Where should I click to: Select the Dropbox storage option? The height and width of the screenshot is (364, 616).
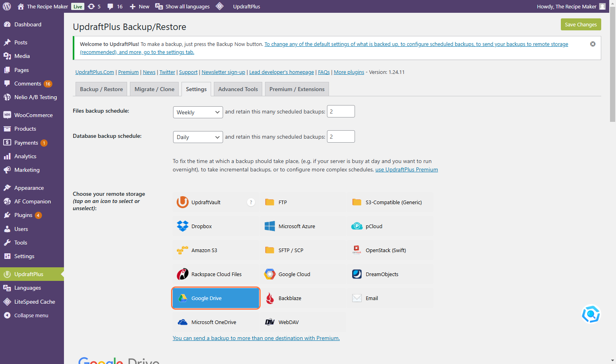[x=216, y=226]
